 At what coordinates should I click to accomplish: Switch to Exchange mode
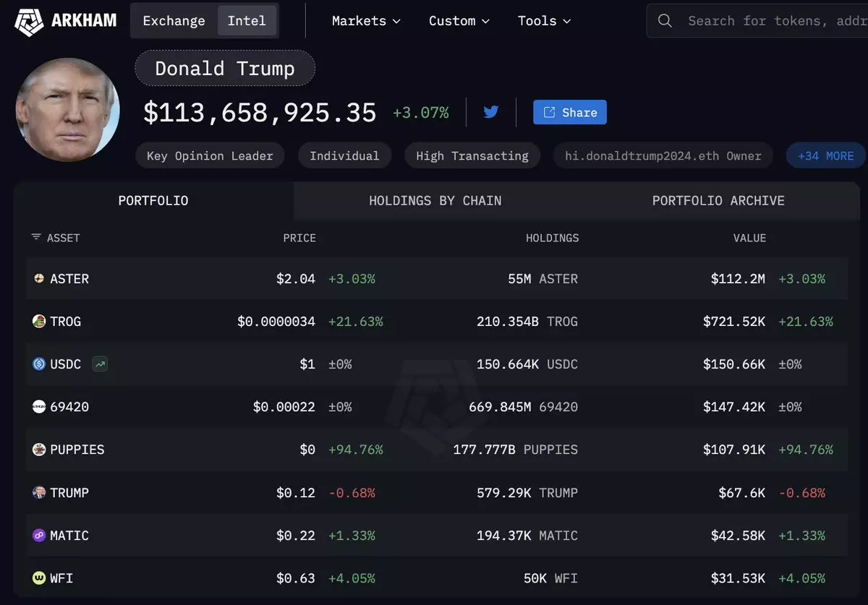(x=174, y=21)
